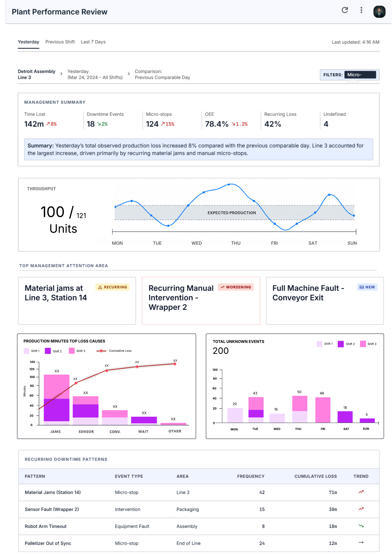Select the OEE 78.4% value

click(x=217, y=124)
